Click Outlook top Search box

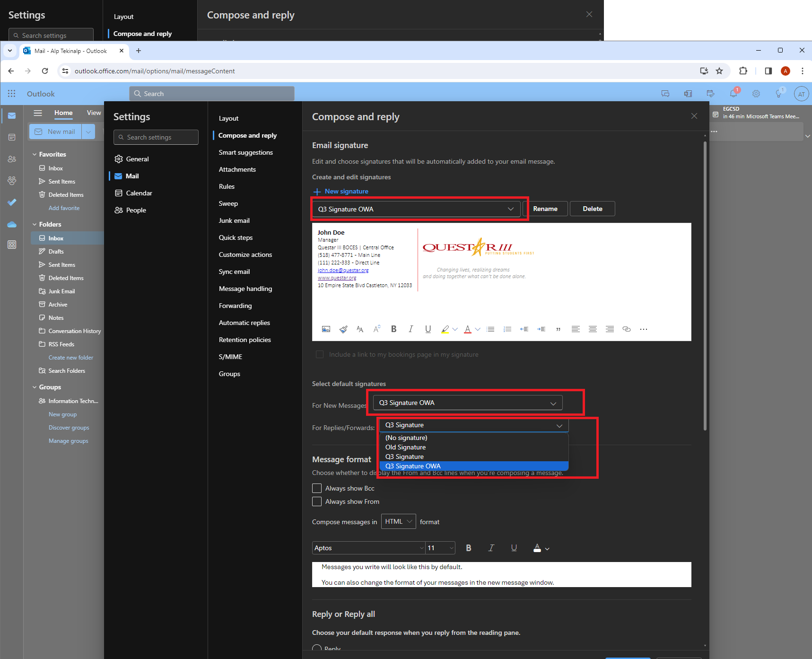[x=212, y=94]
